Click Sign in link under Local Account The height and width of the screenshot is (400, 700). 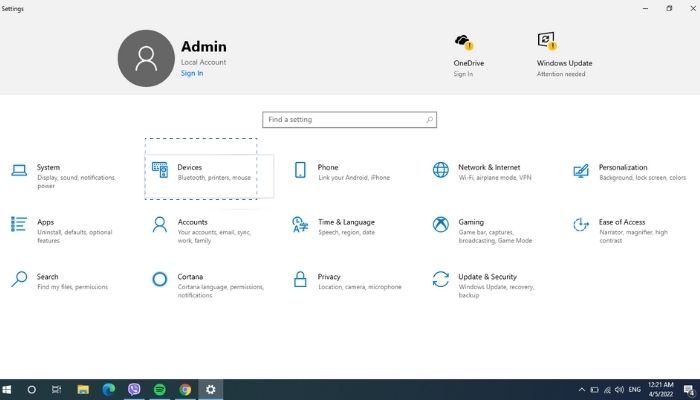pos(192,73)
